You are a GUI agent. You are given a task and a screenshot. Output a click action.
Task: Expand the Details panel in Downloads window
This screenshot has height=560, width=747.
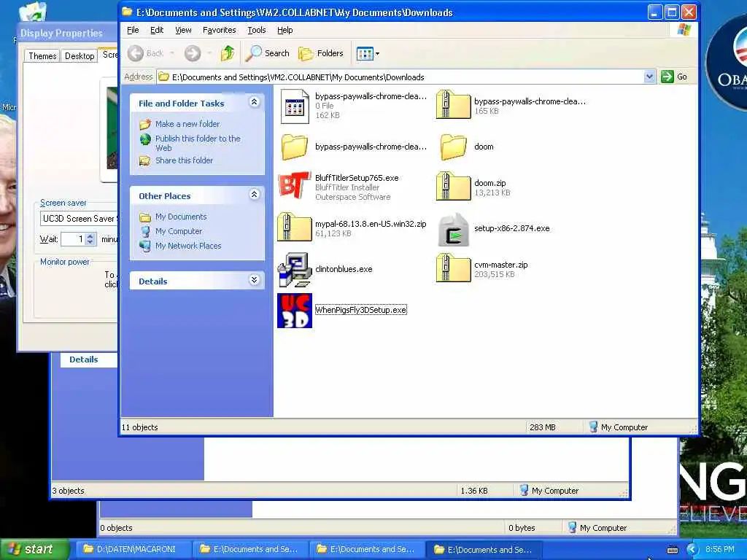255,280
